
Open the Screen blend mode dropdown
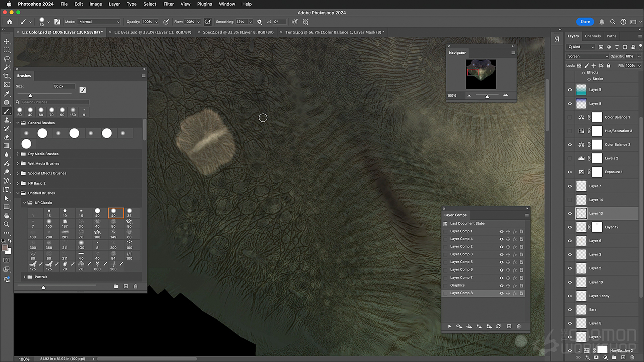(587, 56)
